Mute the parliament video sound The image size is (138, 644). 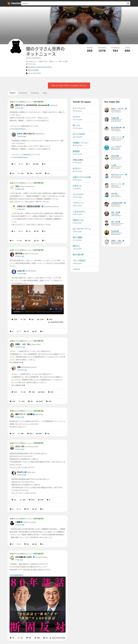point(51,309)
